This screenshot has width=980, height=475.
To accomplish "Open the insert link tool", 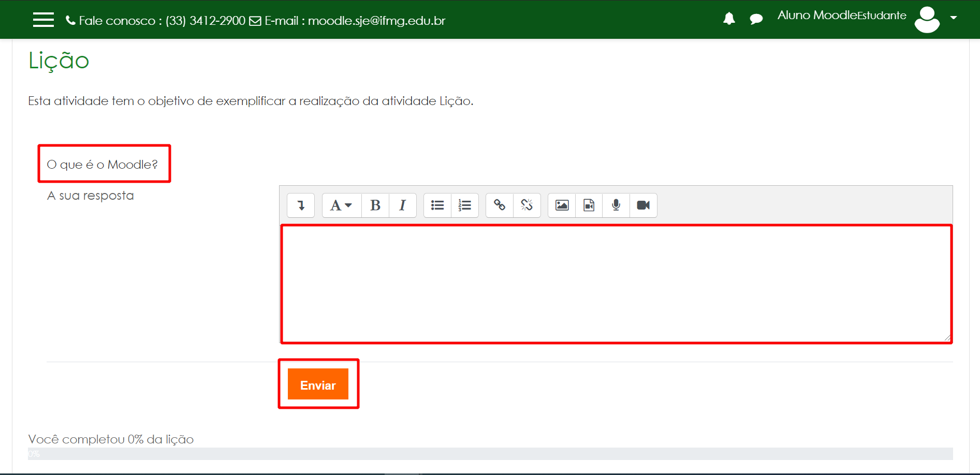I will click(499, 205).
